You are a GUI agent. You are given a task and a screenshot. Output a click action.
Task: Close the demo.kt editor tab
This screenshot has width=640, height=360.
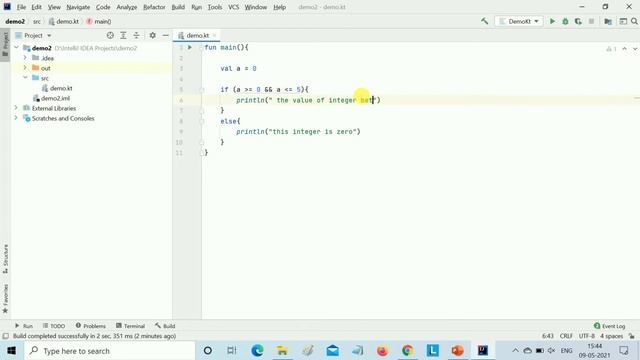[214, 36]
